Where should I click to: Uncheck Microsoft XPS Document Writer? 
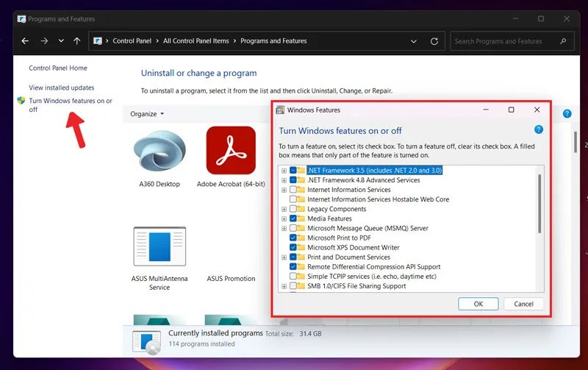pos(293,247)
